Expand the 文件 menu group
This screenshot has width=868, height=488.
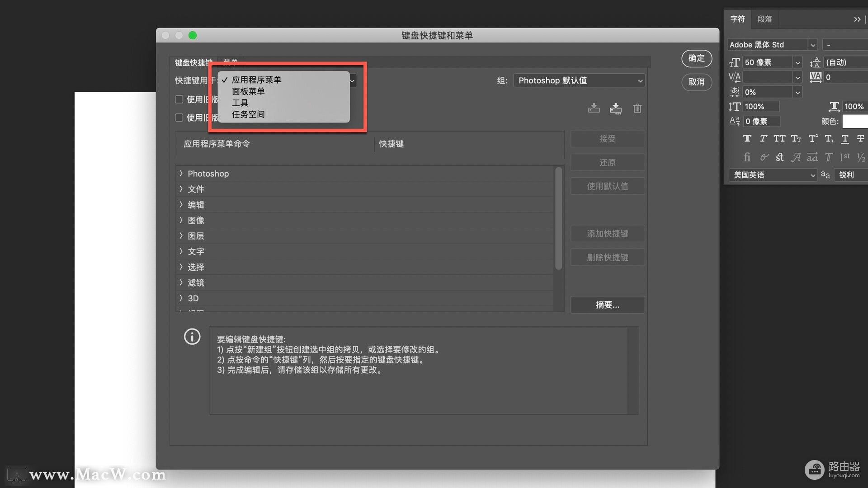pyautogui.click(x=181, y=189)
